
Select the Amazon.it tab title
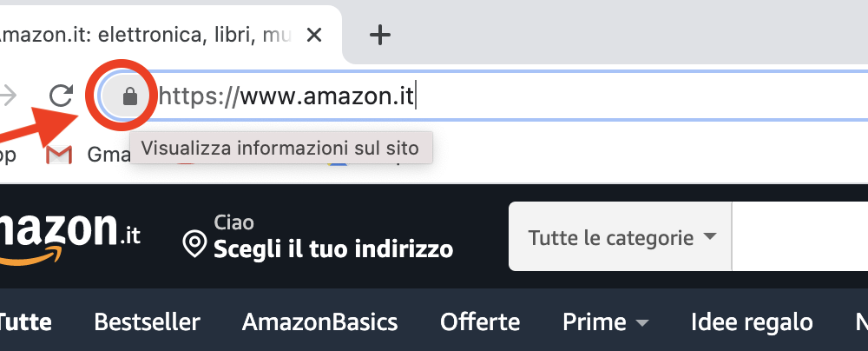click(x=145, y=36)
